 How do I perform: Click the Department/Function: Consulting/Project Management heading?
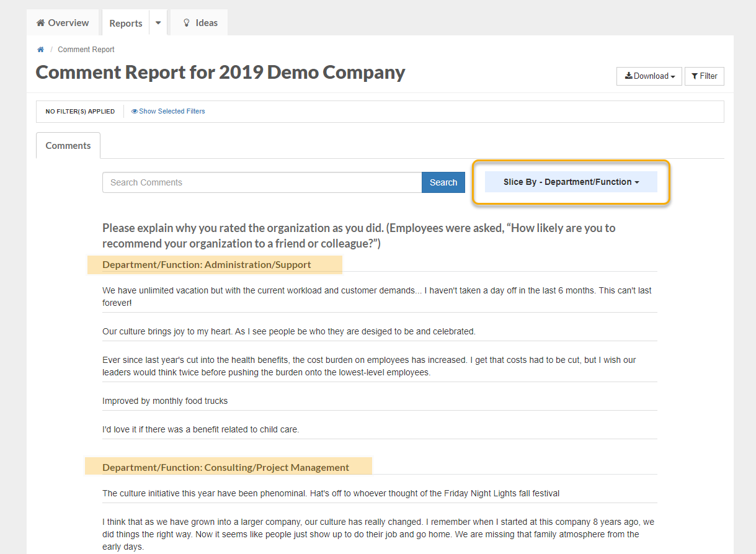click(x=226, y=468)
